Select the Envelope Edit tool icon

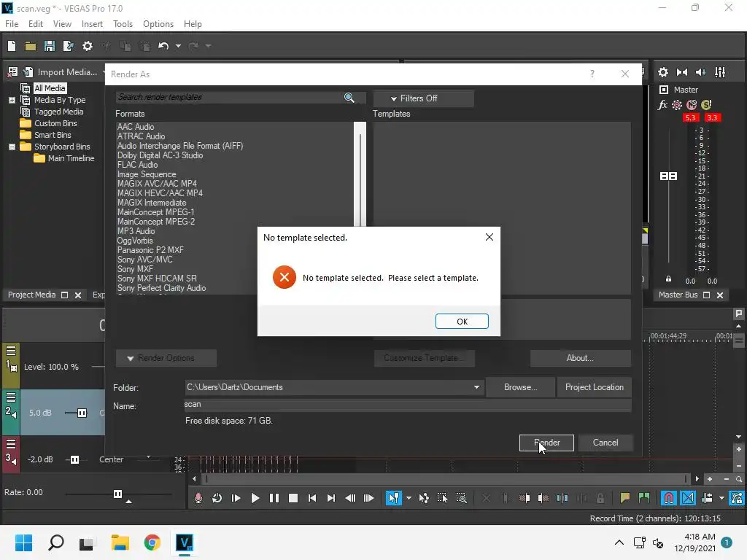(424, 499)
